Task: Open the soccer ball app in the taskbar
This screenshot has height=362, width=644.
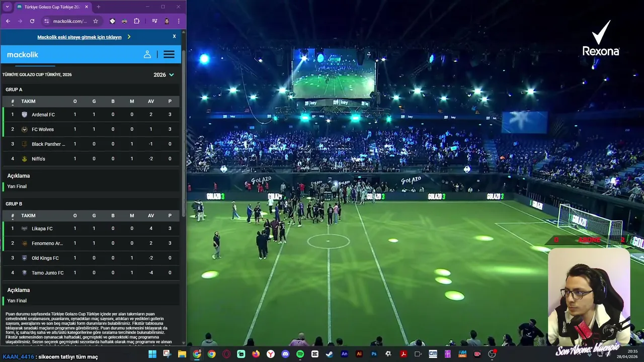Action: tap(388, 354)
